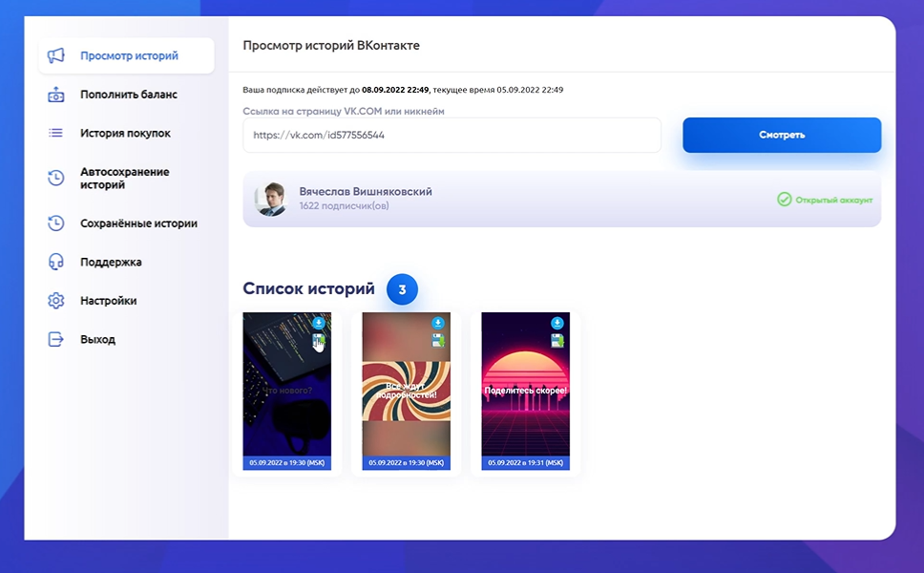This screenshot has width=924, height=573.
Task: Click the wallet icon for Пополнить баланс
Action: (56, 95)
